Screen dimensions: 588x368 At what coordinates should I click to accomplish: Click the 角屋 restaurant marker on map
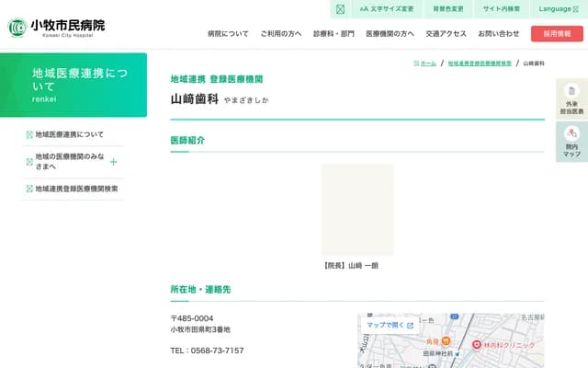(446, 341)
